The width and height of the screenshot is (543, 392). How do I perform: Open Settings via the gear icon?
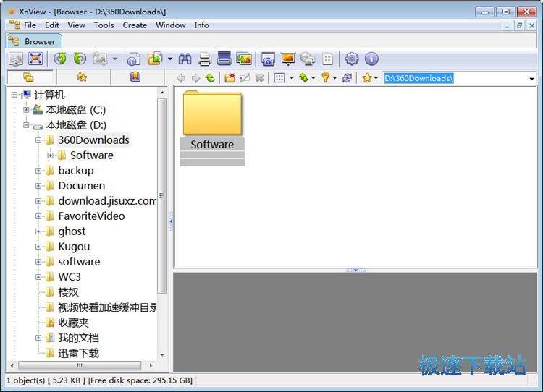tap(352, 59)
